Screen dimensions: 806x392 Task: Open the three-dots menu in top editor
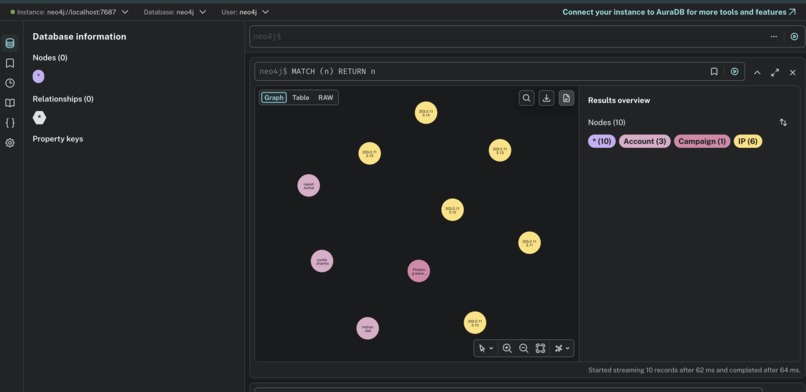click(x=774, y=36)
